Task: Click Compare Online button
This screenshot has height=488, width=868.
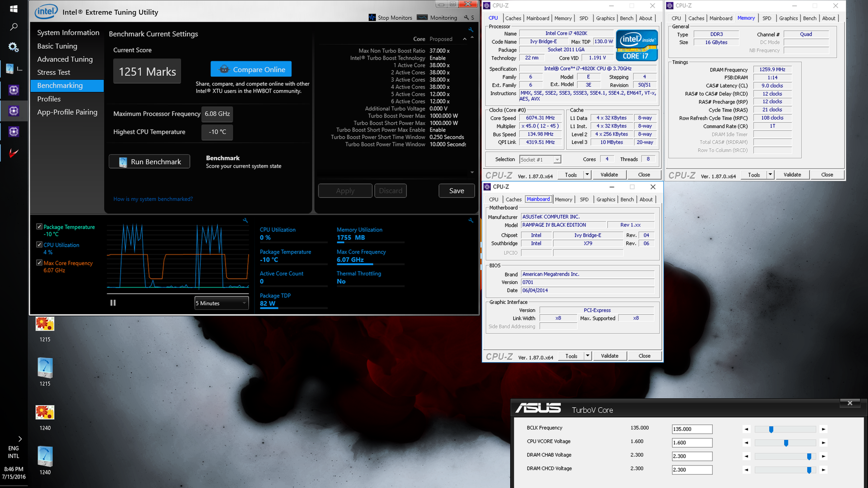Action: point(251,69)
